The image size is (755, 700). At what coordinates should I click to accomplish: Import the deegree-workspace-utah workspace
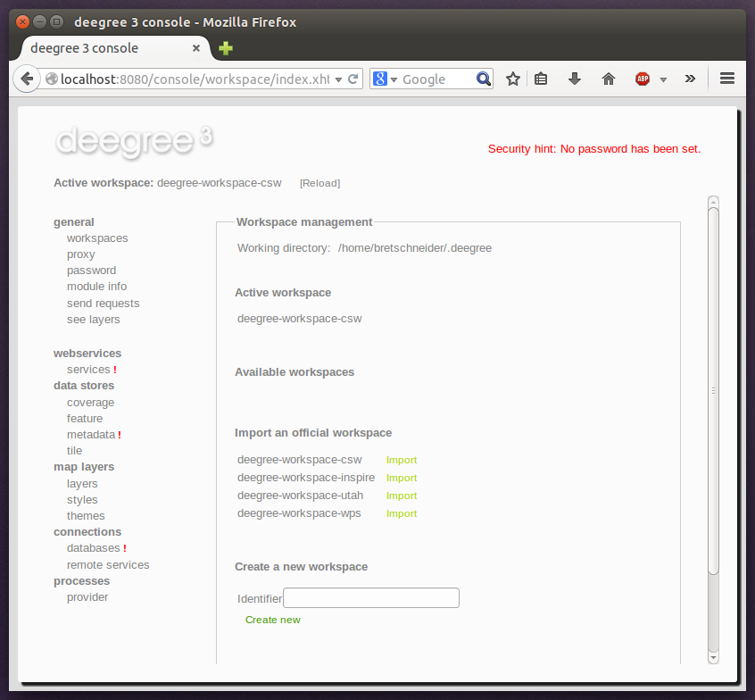[x=402, y=496]
